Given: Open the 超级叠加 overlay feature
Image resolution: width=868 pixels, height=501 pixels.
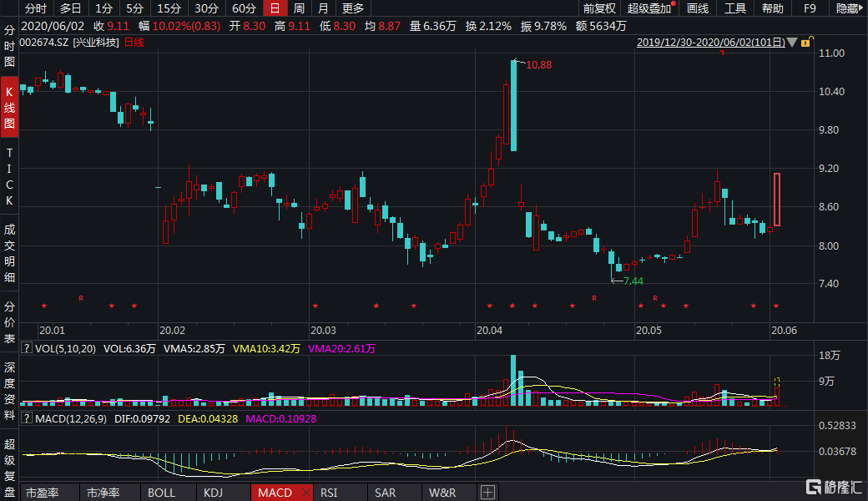Looking at the screenshot, I should [x=650, y=8].
